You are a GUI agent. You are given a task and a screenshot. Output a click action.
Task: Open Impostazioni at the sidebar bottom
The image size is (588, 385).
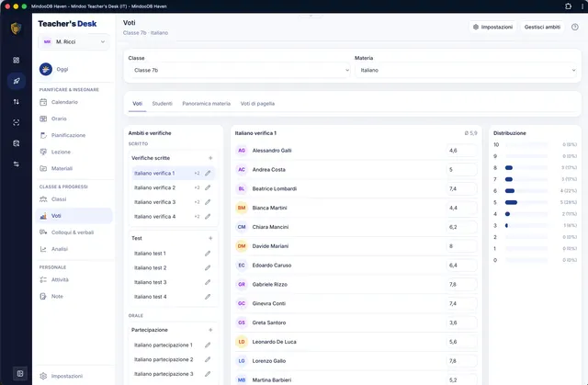[74, 376]
